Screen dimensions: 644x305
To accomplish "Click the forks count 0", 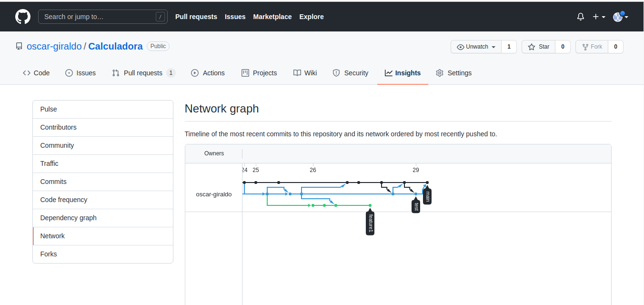I will tap(616, 47).
